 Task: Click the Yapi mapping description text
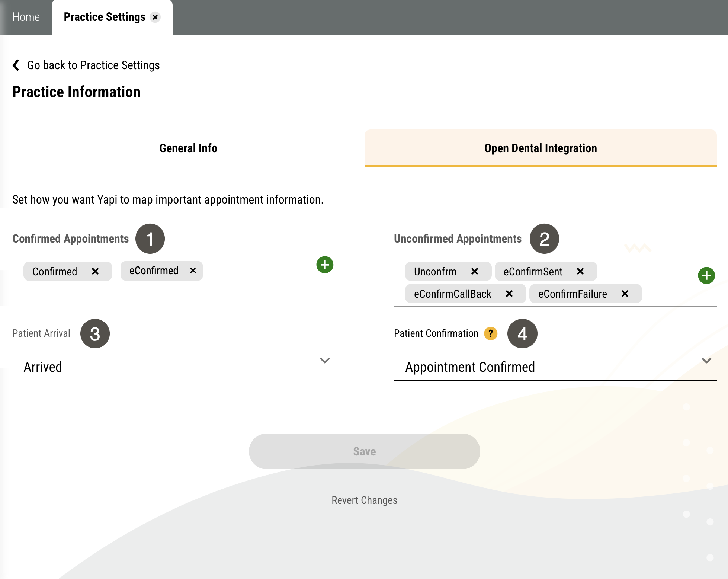pyautogui.click(x=168, y=199)
